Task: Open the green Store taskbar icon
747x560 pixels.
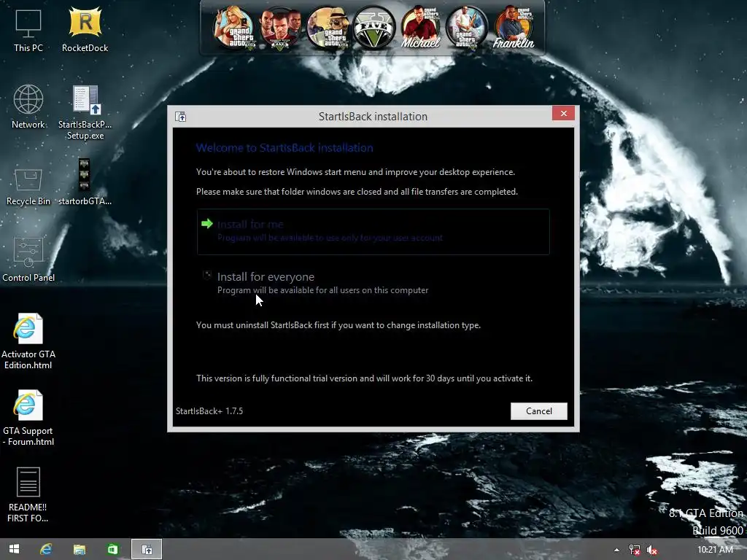Action: pyautogui.click(x=112, y=549)
